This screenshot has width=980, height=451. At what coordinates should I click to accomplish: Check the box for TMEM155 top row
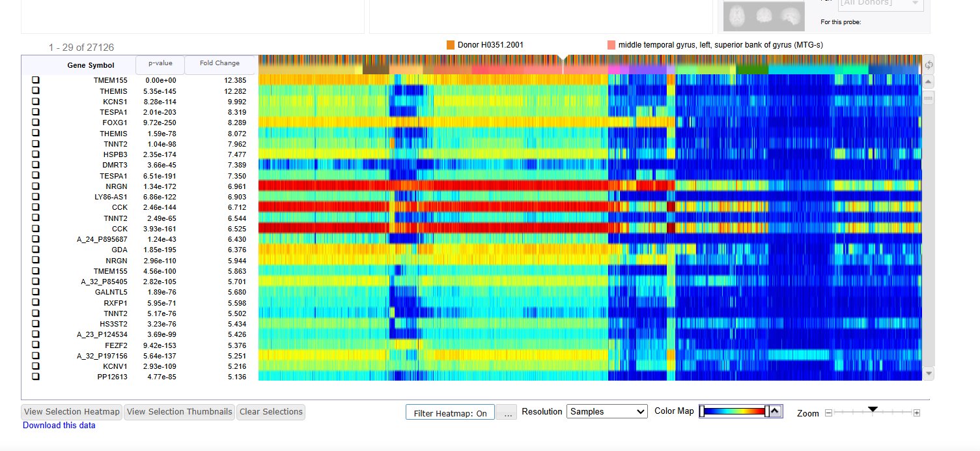point(36,80)
